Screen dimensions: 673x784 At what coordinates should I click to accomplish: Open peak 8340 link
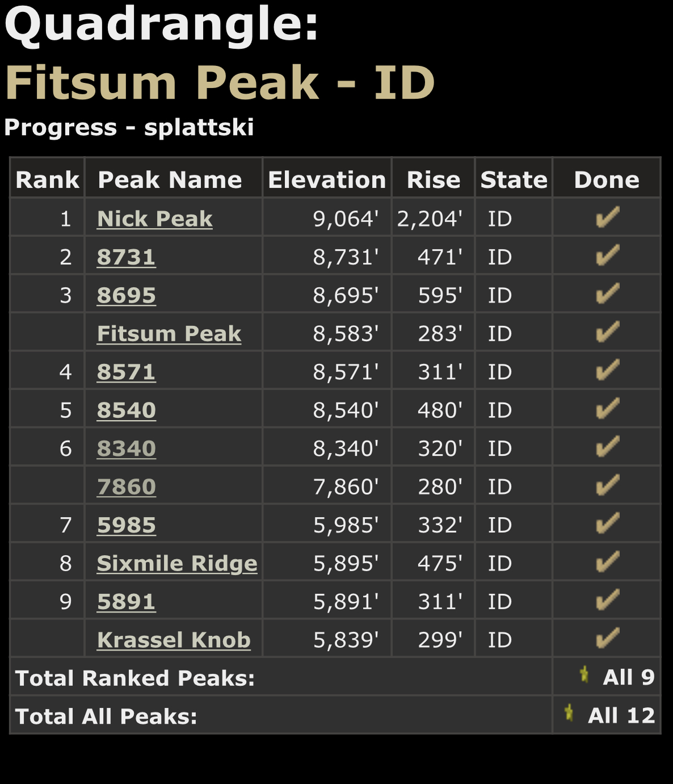(x=126, y=448)
